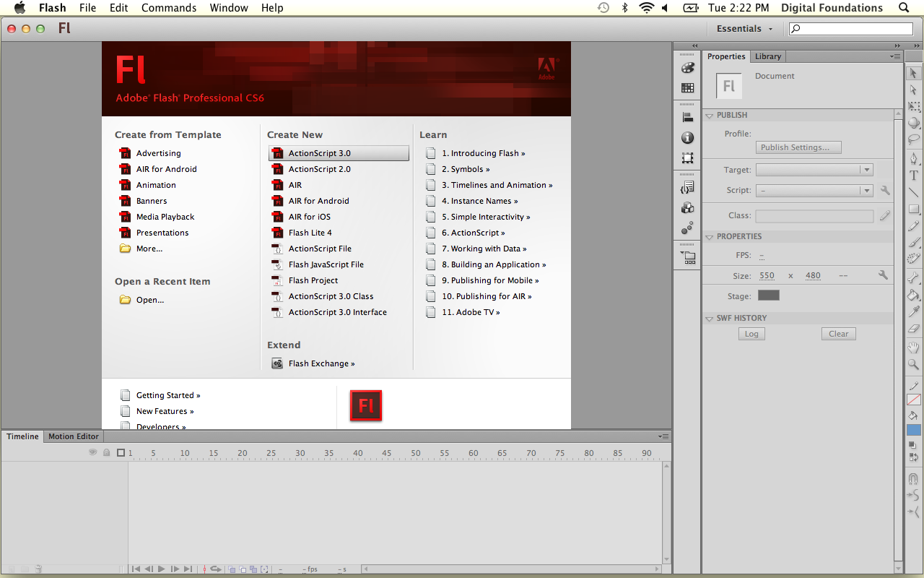Open the Info panel icon
Viewport: 924px width, 578px height.
point(687,138)
